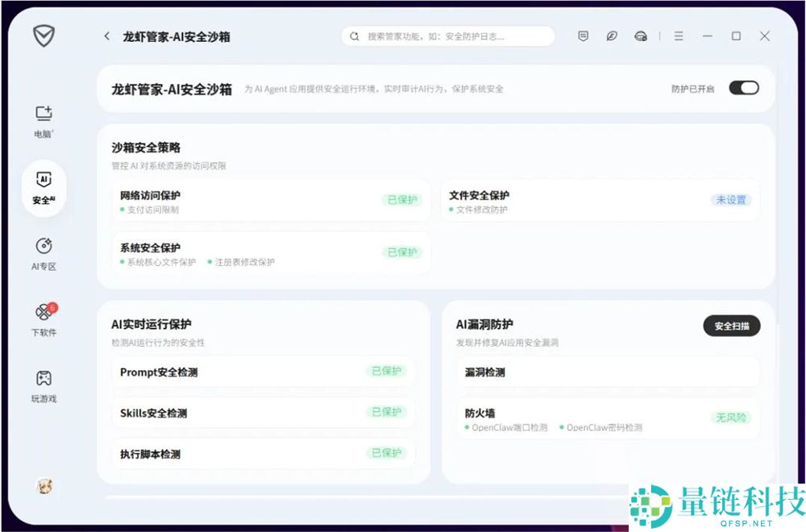Open the AI专区 section

point(44,254)
